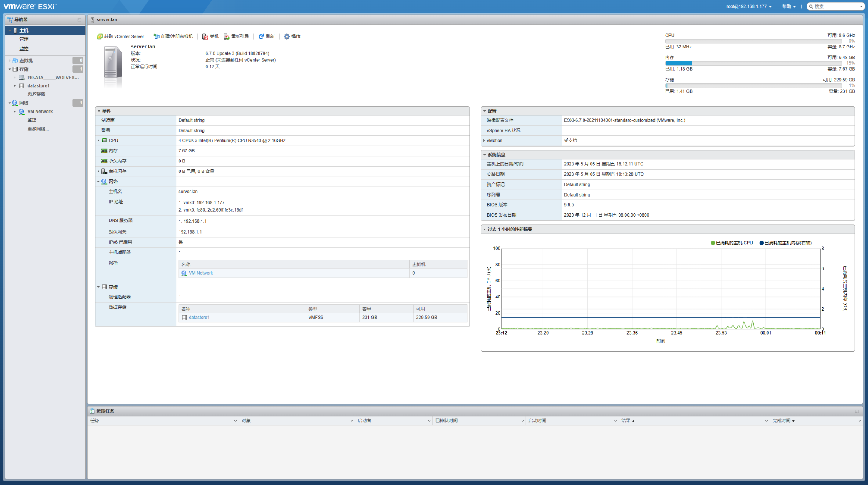
Task: Click the 重新引导 reboot icon
Action: pyautogui.click(x=227, y=36)
